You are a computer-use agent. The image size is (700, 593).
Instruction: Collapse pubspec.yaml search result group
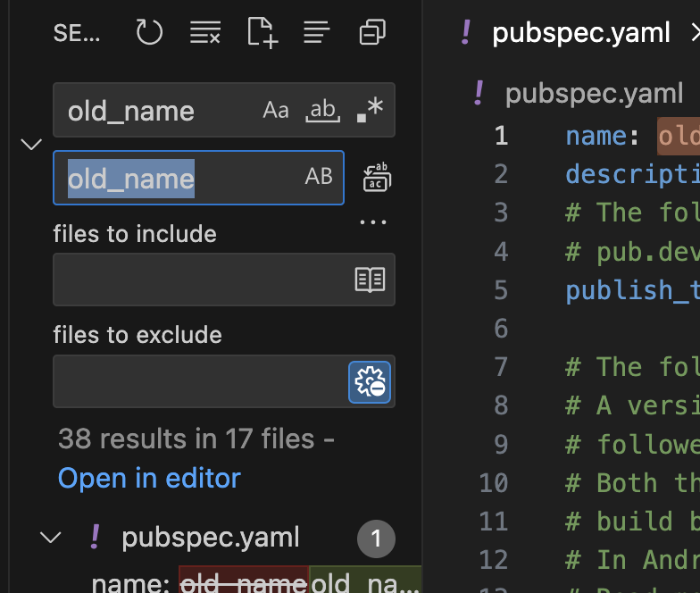coord(51,538)
